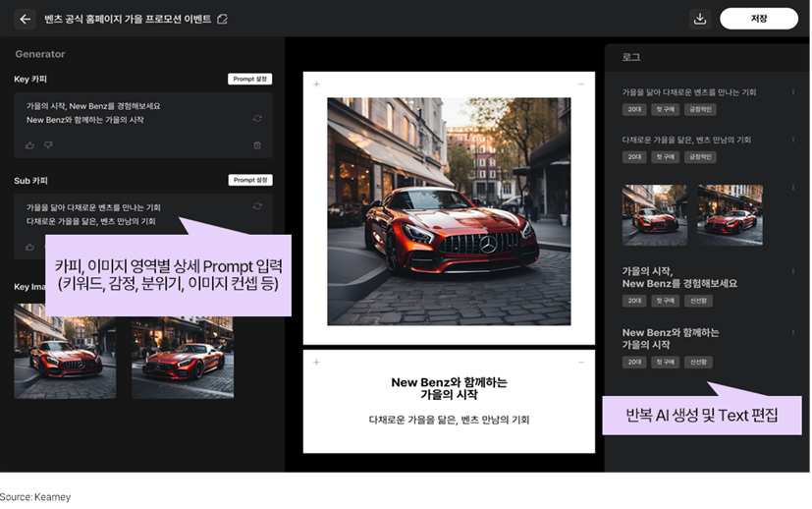Select the second car thumbnail in the log

coord(730,215)
